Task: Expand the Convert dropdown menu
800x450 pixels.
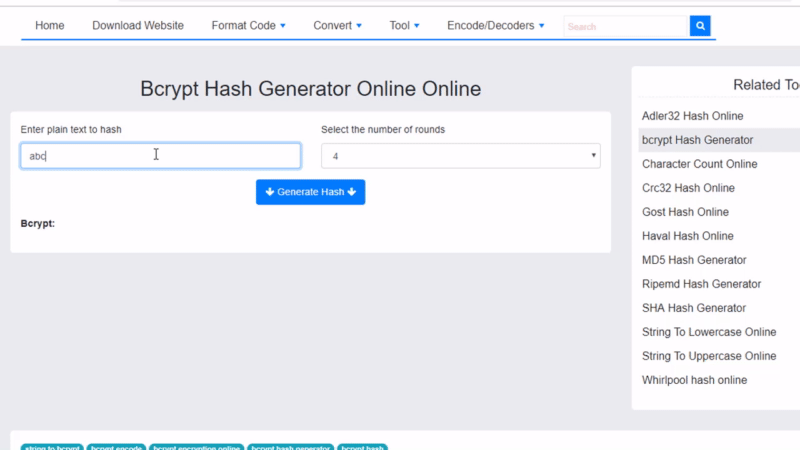Action: (x=337, y=26)
